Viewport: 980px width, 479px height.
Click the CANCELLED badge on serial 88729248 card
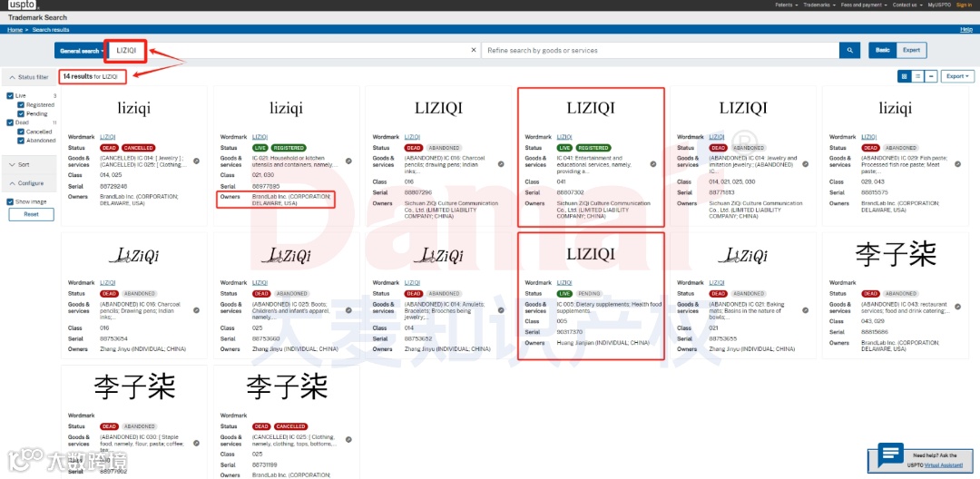pyautogui.click(x=138, y=148)
